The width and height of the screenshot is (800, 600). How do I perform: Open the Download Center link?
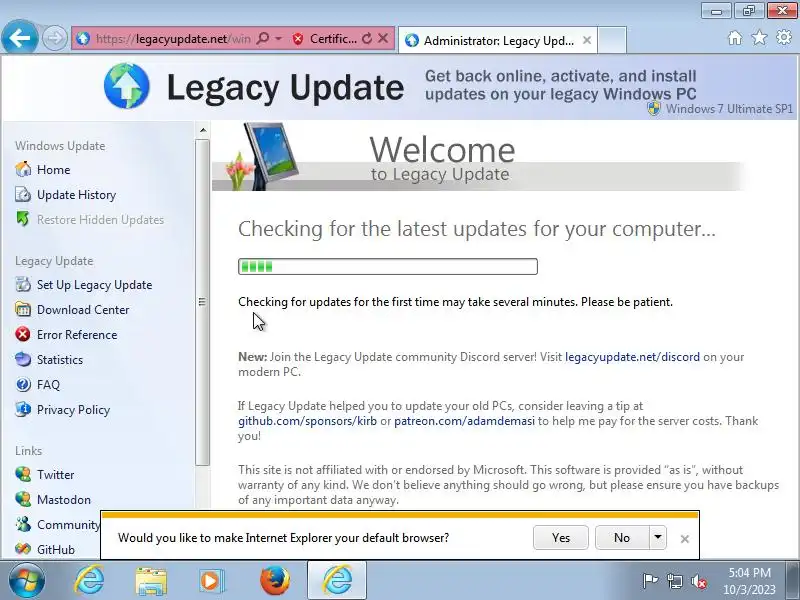tap(83, 310)
